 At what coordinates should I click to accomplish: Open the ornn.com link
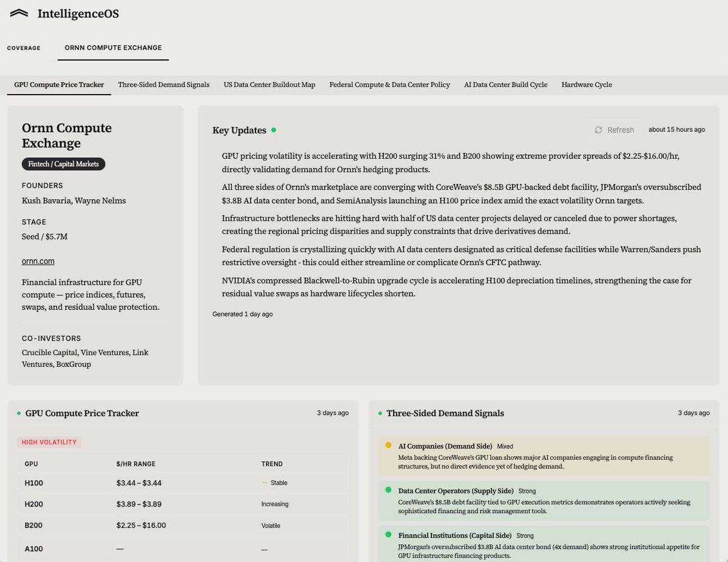(x=38, y=261)
